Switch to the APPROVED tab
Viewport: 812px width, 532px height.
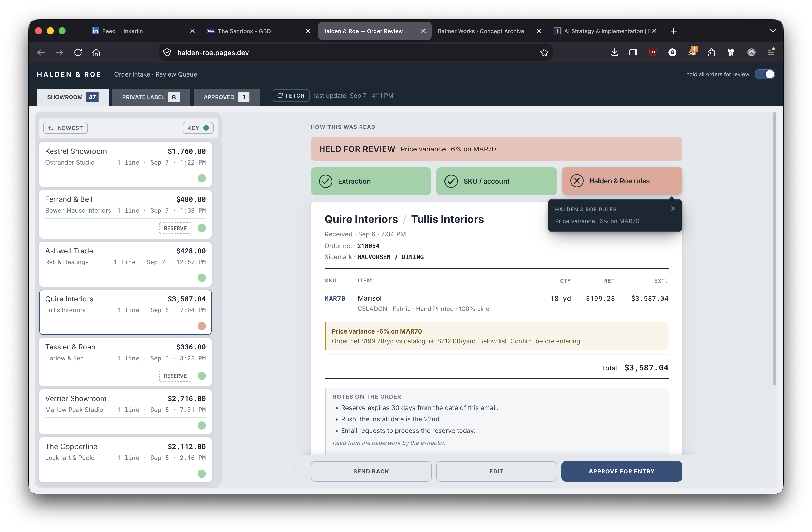tap(227, 97)
